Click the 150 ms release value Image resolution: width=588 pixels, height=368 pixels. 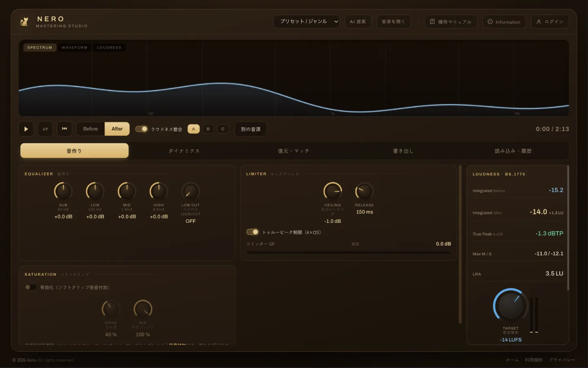click(365, 212)
